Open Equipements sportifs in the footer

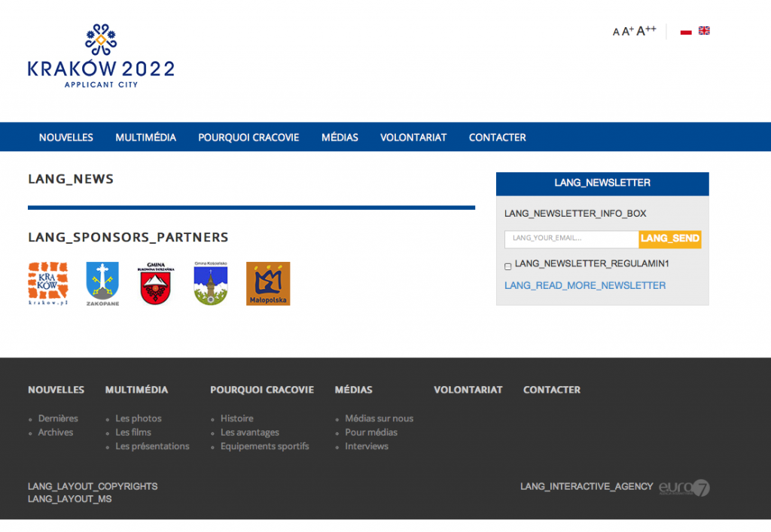pos(264,446)
